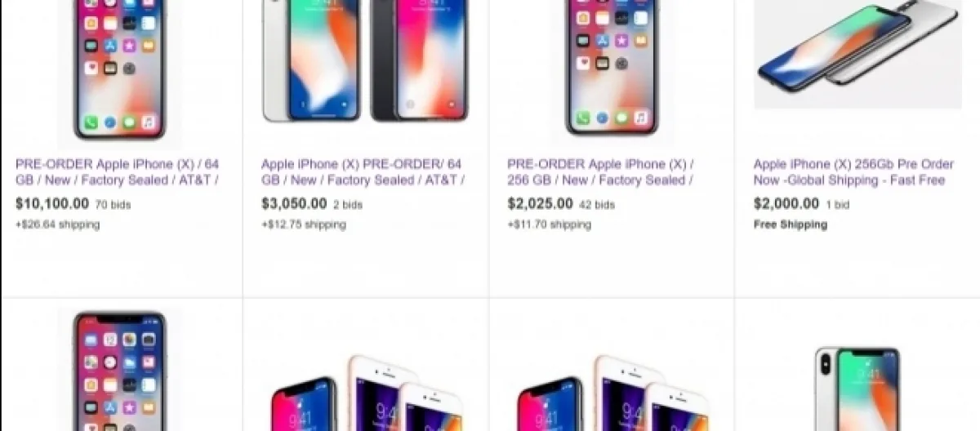Image resolution: width=980 pixels, height=431 pixels.
Task: Open the $10,100.00 PRE-ORDER iPhone X listing title
Action: click(117, 171)
